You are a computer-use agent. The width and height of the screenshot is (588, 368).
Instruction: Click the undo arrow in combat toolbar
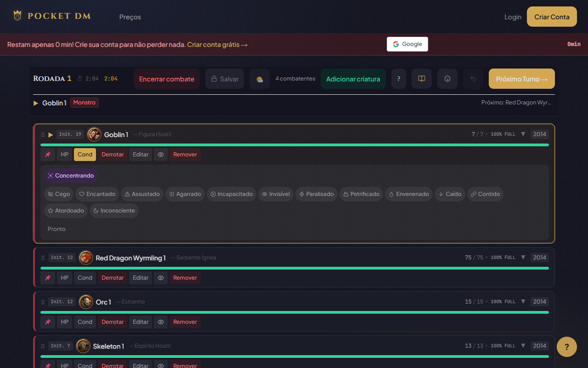[473, 79]
